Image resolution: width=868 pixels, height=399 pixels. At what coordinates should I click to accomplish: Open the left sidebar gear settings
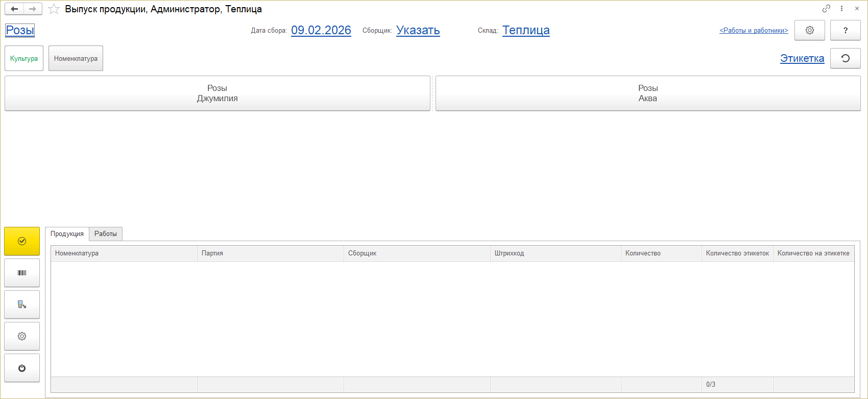(x=22, y=336)
